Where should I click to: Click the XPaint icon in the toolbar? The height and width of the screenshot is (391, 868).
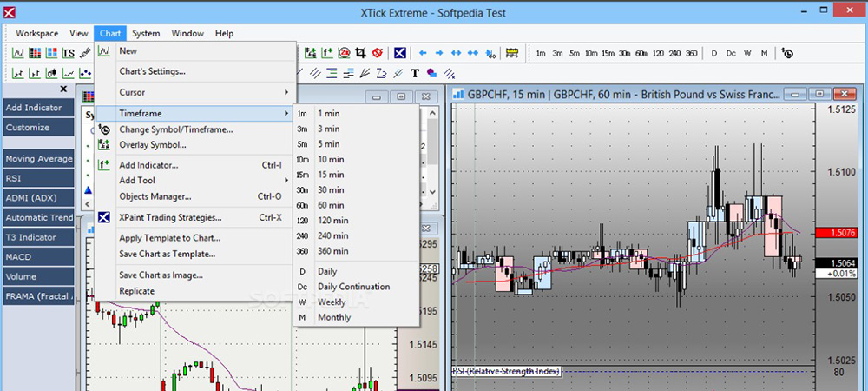point(400,53)
